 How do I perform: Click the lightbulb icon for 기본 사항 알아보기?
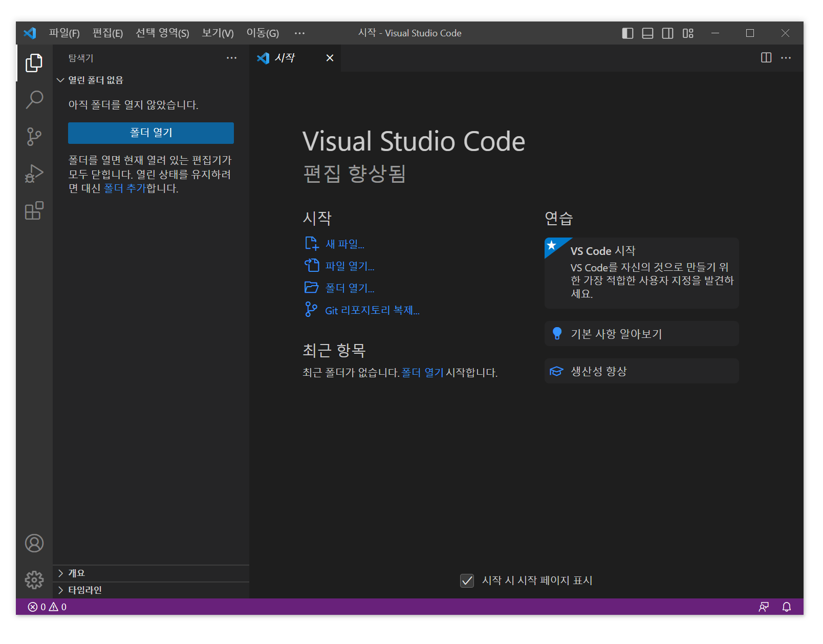[x=557, y=333]
